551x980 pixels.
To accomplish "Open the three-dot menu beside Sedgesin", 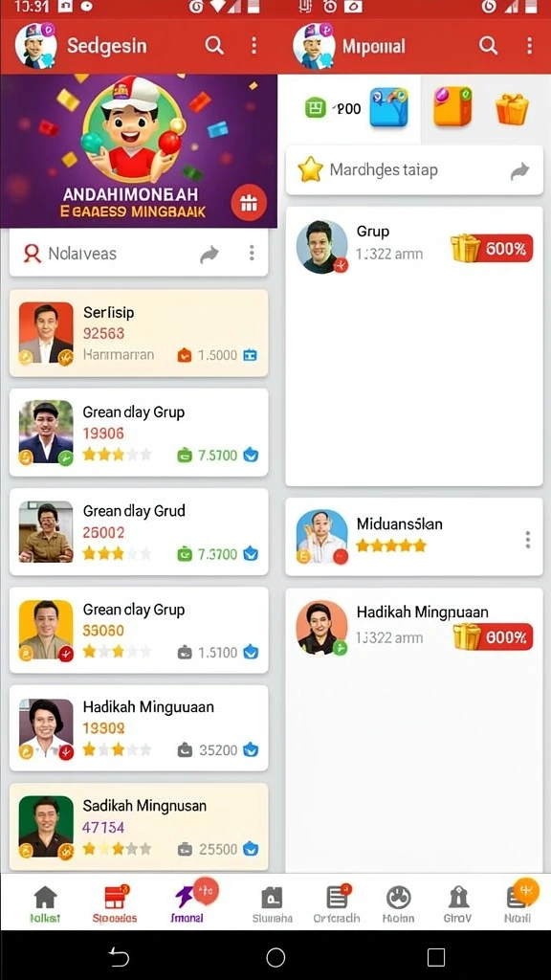I will coord(253,46).
